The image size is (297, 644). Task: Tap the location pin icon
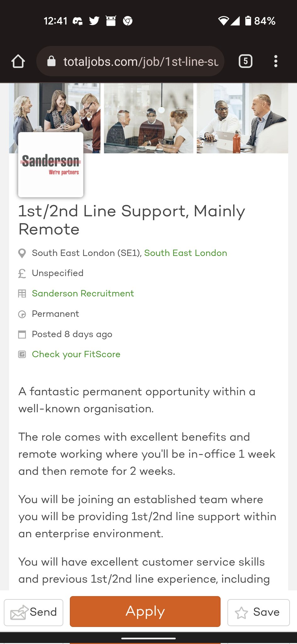[22, 253]
